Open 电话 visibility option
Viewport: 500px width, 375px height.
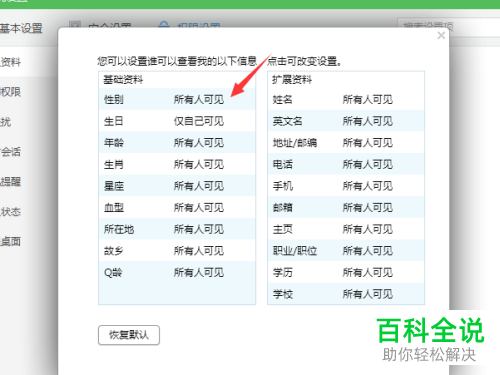click(x=368, y=164)
